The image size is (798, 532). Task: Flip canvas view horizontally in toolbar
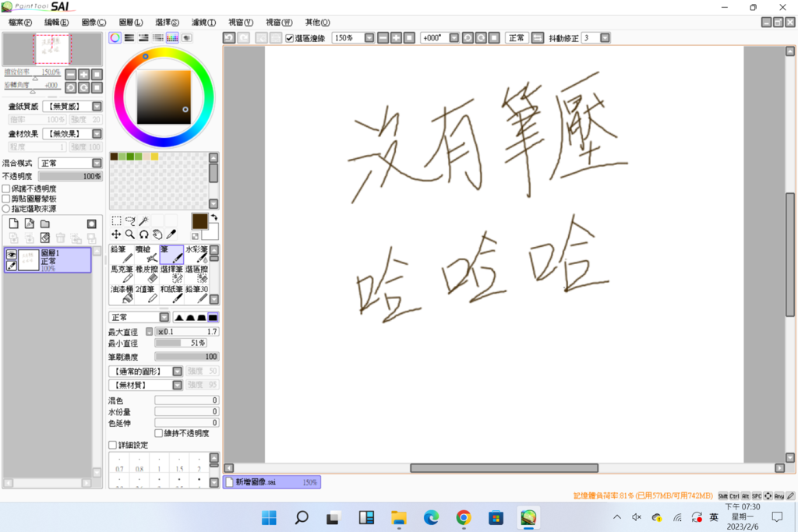[538, 38]
